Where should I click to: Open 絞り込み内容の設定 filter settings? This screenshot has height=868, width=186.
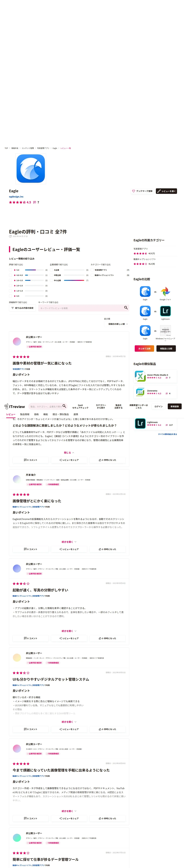(22, 308)
